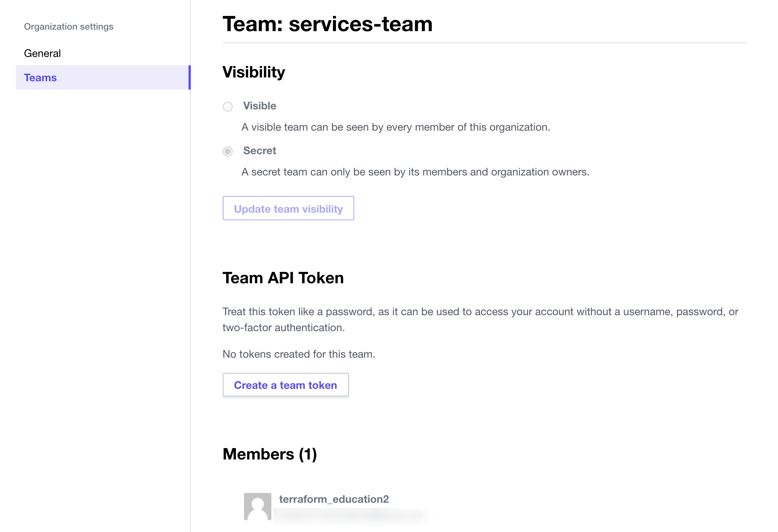Open the General organization settings
778x532 pixels.
42,53
